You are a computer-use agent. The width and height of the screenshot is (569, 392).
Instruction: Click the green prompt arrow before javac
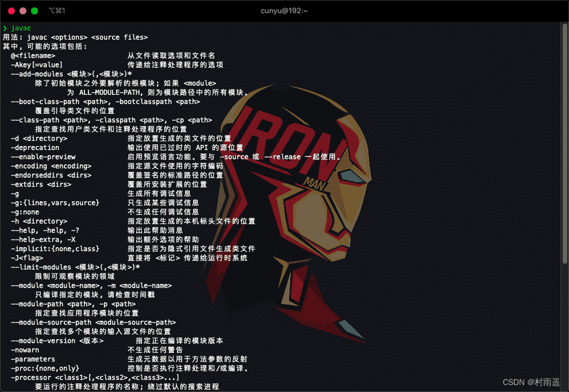click(5, 28)
